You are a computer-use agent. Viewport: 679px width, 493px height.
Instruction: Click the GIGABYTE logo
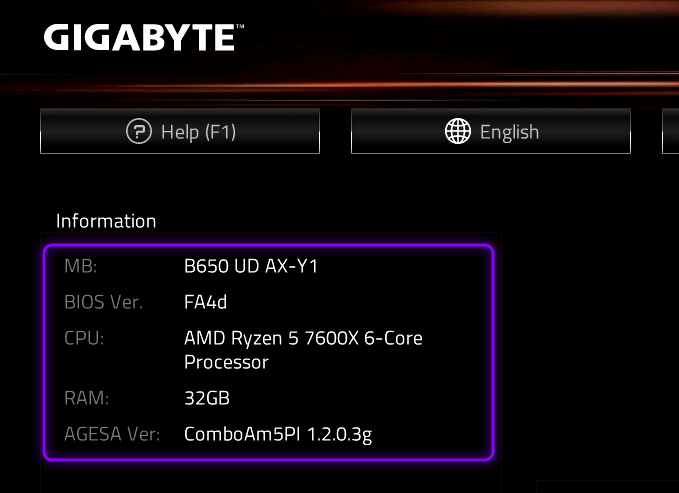(139, 38)
